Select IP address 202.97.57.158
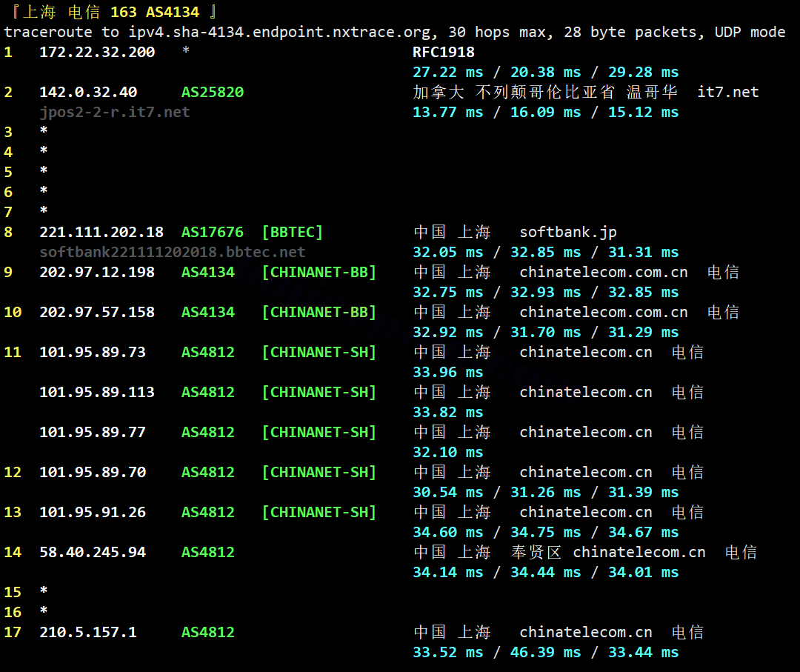 [97, 312]
